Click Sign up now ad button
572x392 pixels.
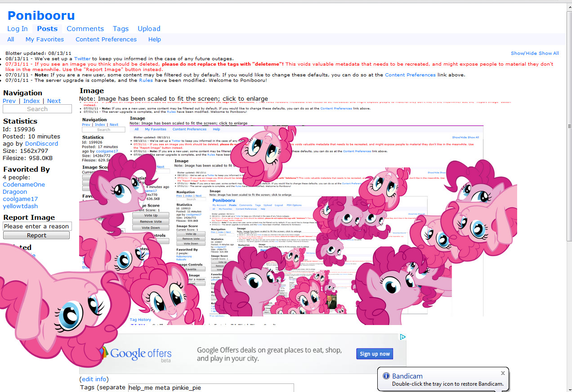[x=375, y=354]
